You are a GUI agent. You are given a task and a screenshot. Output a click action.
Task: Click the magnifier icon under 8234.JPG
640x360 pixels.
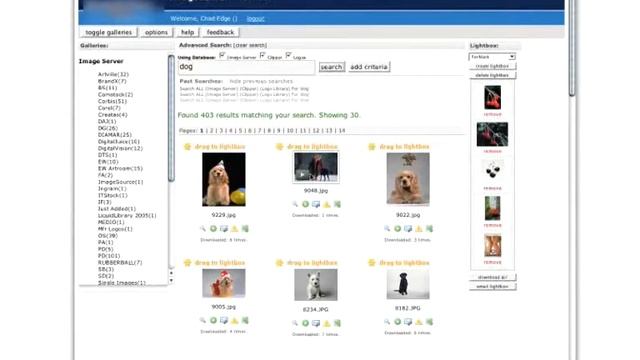295,323
